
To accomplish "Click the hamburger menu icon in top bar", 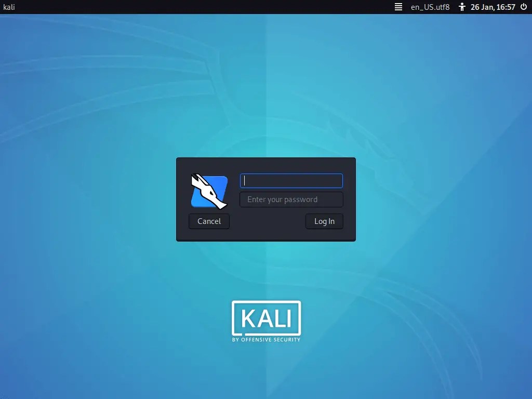I will point(398,7).
